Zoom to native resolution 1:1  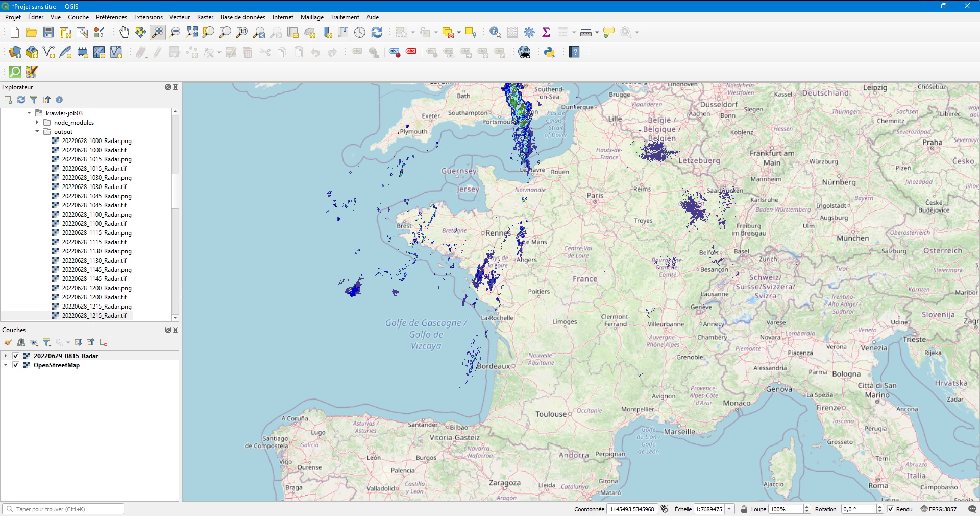pyautogui.click(x=242, y=32)
